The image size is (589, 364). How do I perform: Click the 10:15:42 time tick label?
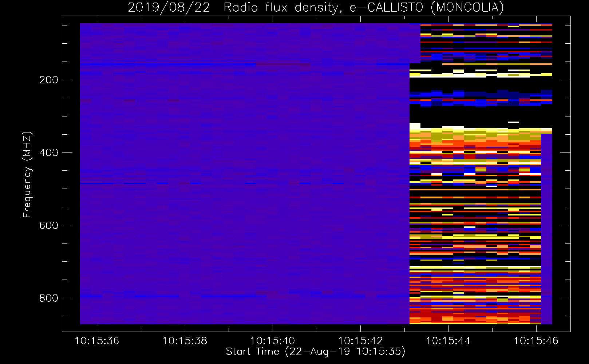tap(361, 341)
